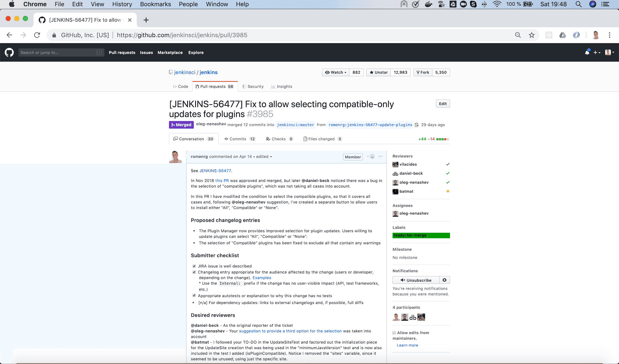Open notification settings gear
619x364 pixels.
444,280
